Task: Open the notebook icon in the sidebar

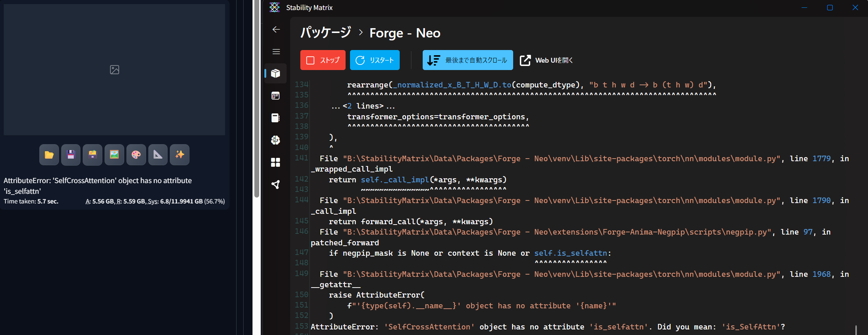Action: tap(275, 118)
